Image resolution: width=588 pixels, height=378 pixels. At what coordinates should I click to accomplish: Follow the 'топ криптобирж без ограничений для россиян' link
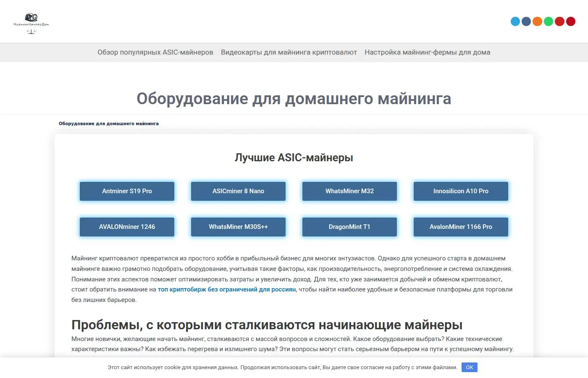point(227,289)
